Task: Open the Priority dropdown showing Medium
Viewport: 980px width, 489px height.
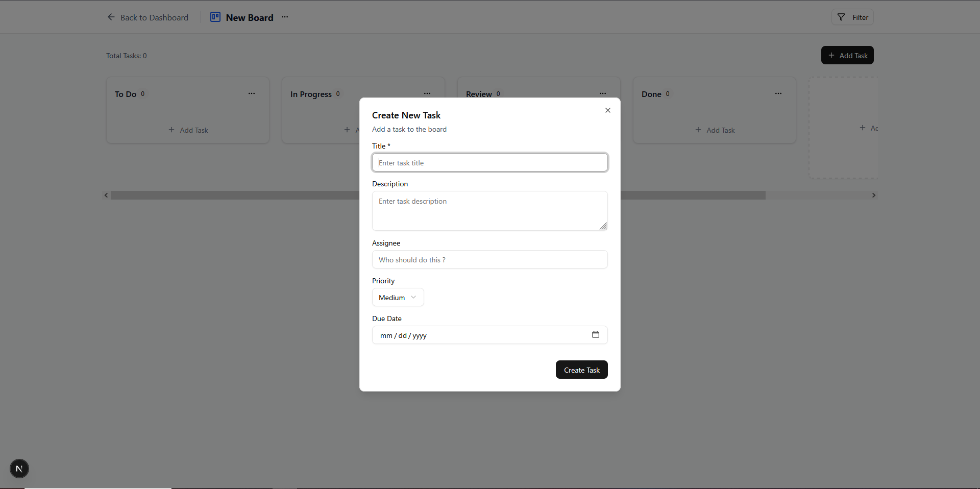Action: [x=398, y=297]
